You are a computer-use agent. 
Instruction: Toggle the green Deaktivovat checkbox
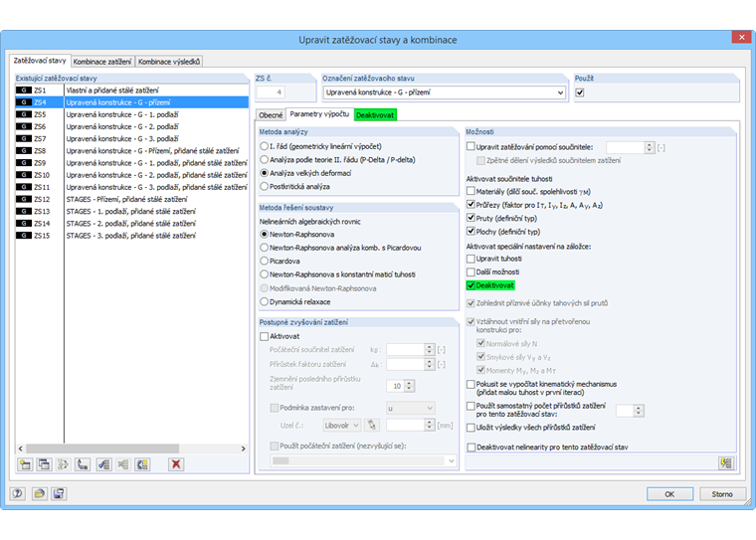click(472, 285)
